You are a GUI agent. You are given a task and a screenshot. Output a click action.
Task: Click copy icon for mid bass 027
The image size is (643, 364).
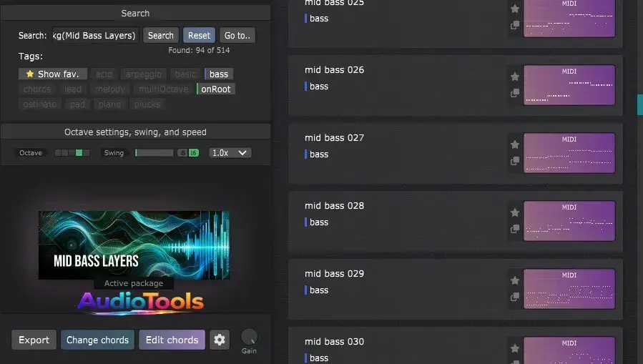515,161
